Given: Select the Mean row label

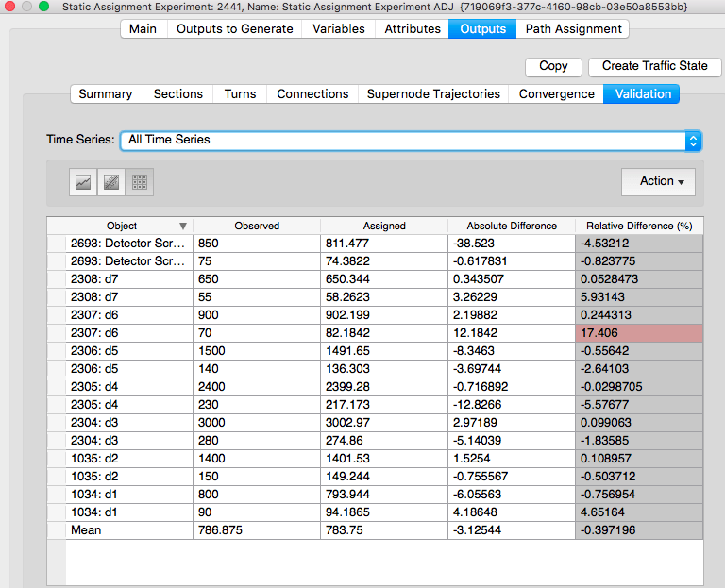Looking at the screenshot, I should tap(129, 530).
